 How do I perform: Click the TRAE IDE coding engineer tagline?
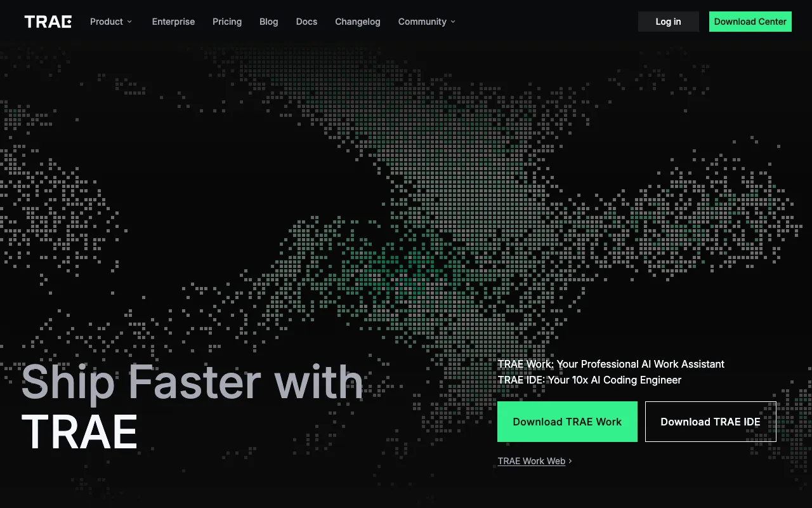click(589, 380)
